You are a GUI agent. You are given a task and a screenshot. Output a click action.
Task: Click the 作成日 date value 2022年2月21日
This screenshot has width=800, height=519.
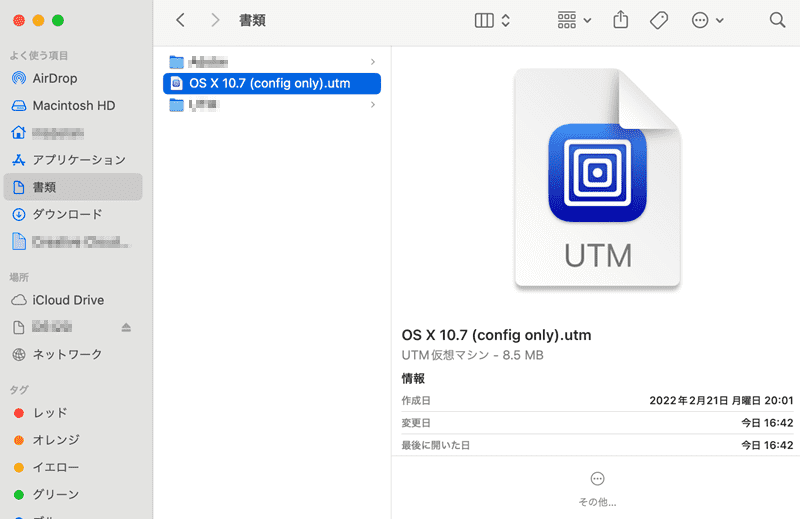click(x=721, y=401)
